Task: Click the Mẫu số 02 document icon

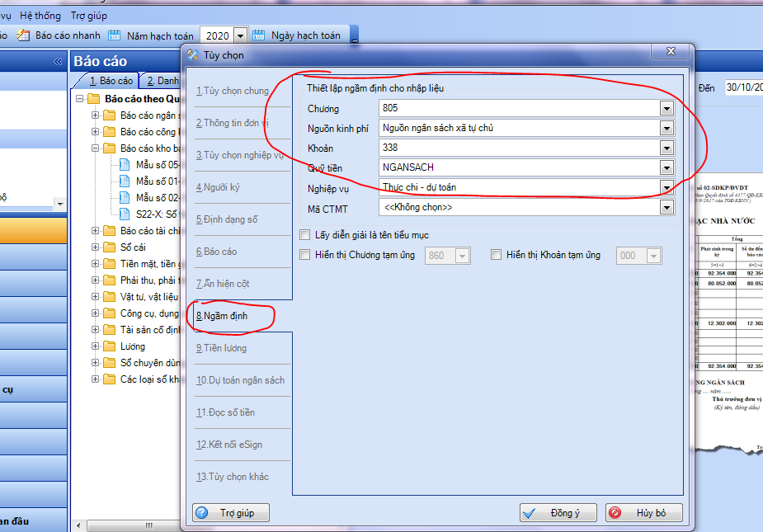Action: point(125,198)
